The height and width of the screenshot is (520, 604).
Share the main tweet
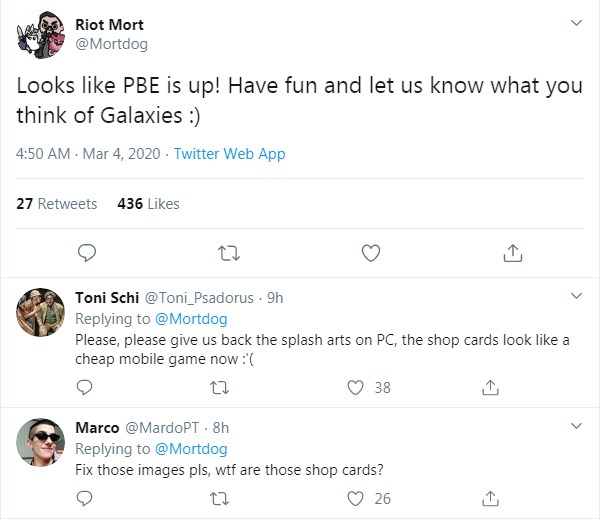(512, 253)
